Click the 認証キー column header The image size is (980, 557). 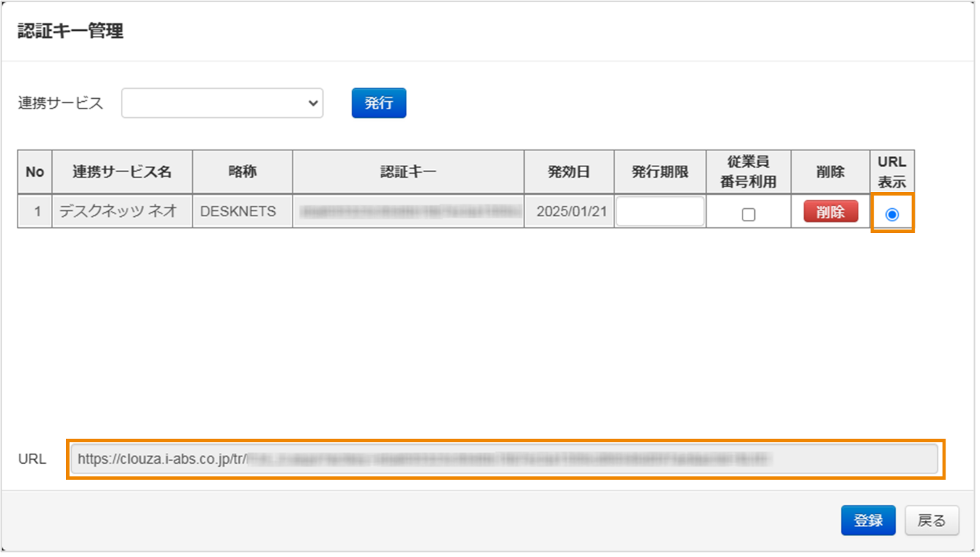tap(408, 172)
